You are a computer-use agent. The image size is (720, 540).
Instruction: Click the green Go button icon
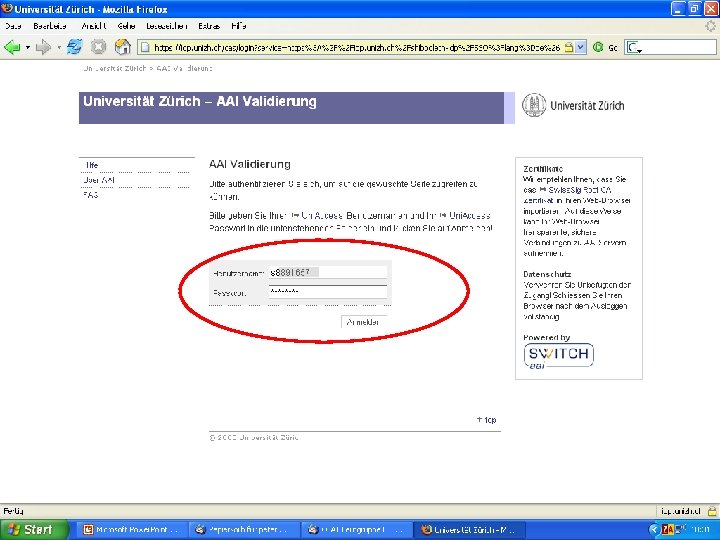[x=598, y=47]
